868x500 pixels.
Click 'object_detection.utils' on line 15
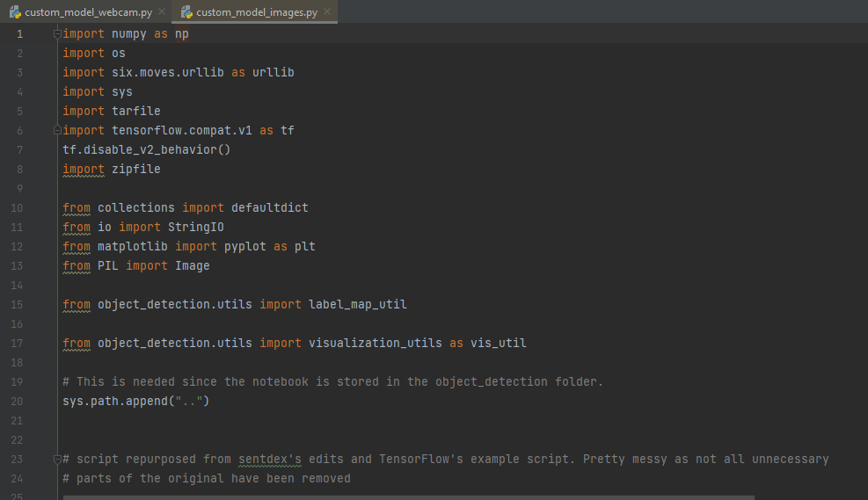click(x=175, y=305)
